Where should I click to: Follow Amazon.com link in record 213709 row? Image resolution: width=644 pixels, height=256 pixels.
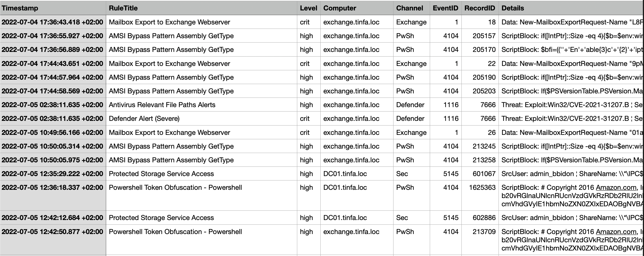(616, 232)
